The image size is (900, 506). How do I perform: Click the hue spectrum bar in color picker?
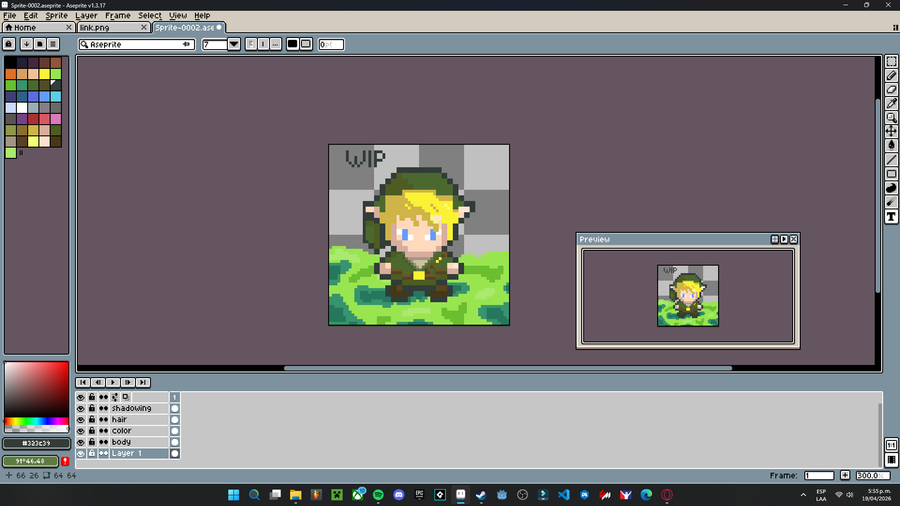pos(37,421)
